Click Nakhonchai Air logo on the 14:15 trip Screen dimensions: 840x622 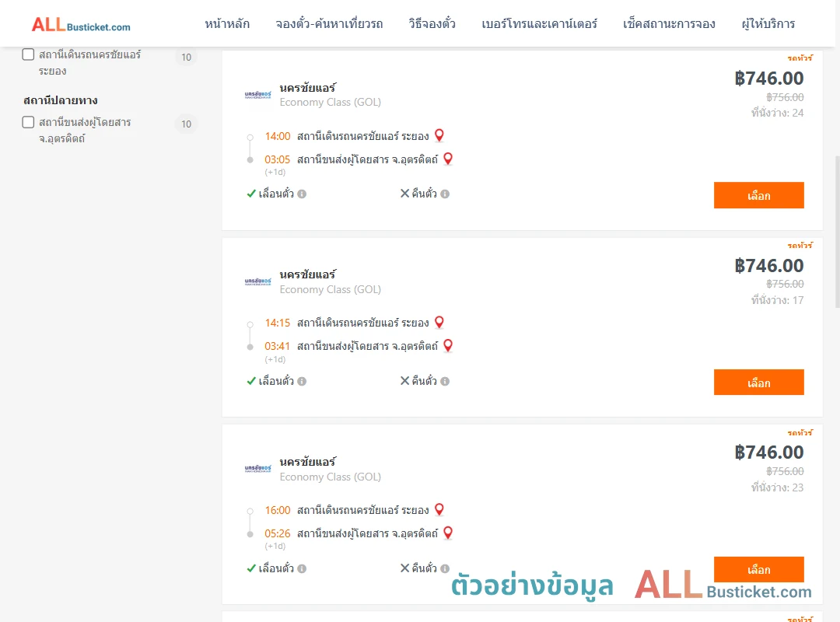pos(257,281)
